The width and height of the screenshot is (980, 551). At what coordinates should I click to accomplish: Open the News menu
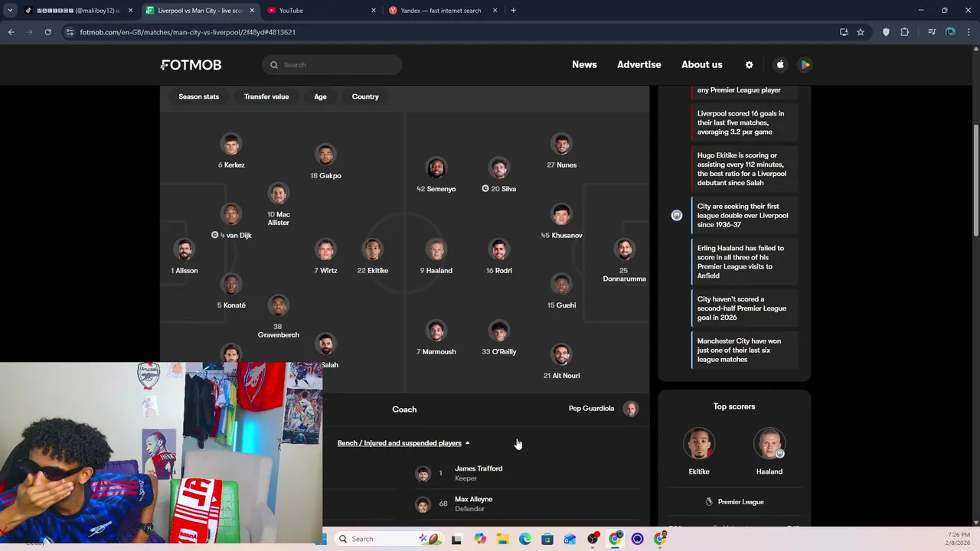[584, 65]
